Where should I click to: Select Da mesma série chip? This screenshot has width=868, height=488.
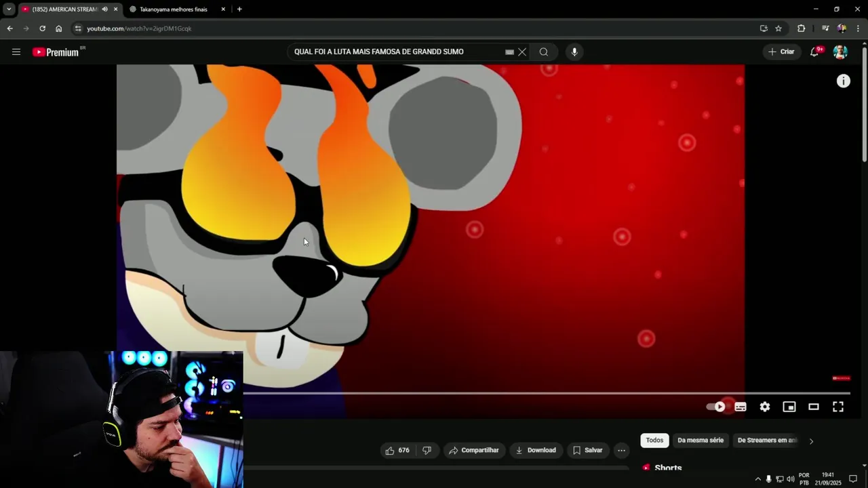point(701,441)
